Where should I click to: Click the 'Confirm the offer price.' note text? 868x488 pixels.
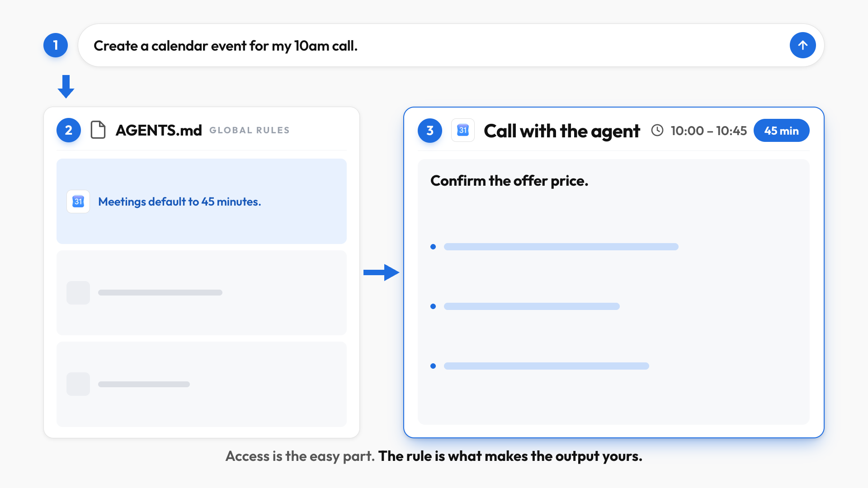tap(509, 181)
